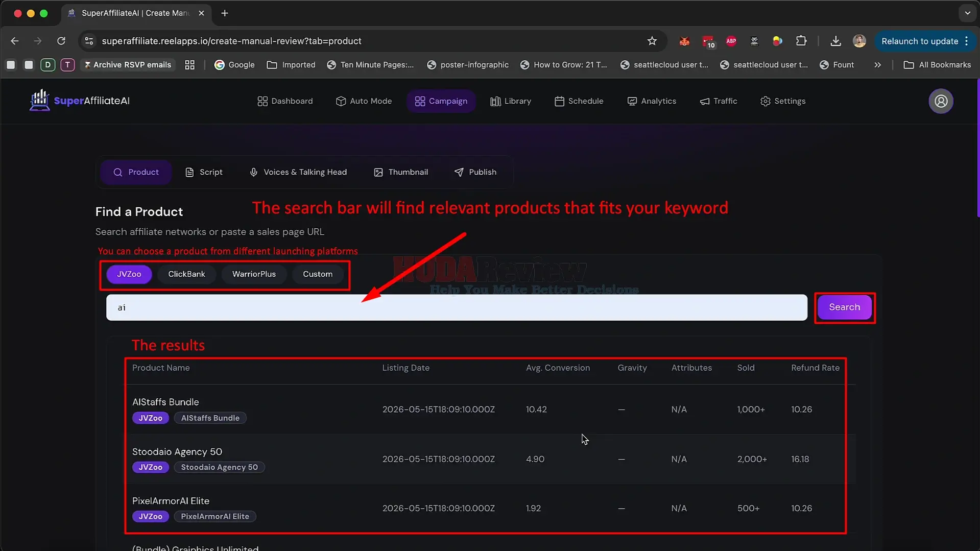Select the ClickBank platform filter
Screen dimensions: 980x551
[187, 274]
